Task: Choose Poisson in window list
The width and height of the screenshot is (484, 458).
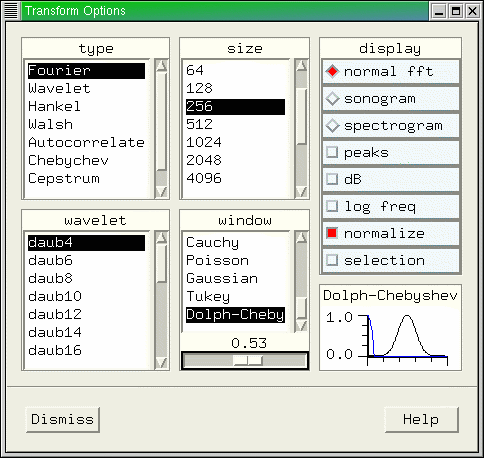Action: click(235, 261)
